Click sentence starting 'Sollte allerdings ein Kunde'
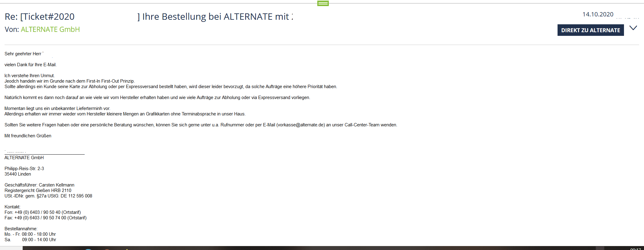Viewport: 644px width, 250px height. [171, 87]
